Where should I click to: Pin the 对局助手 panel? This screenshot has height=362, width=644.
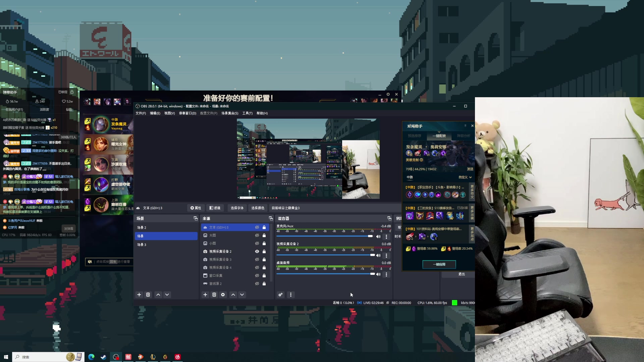click(x=465, y=126)
